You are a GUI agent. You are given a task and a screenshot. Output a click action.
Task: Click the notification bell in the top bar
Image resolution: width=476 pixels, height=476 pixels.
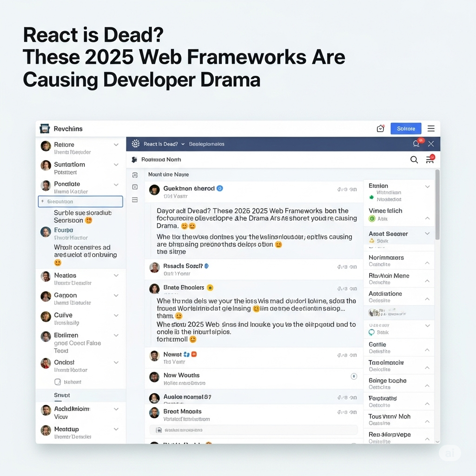380,128
